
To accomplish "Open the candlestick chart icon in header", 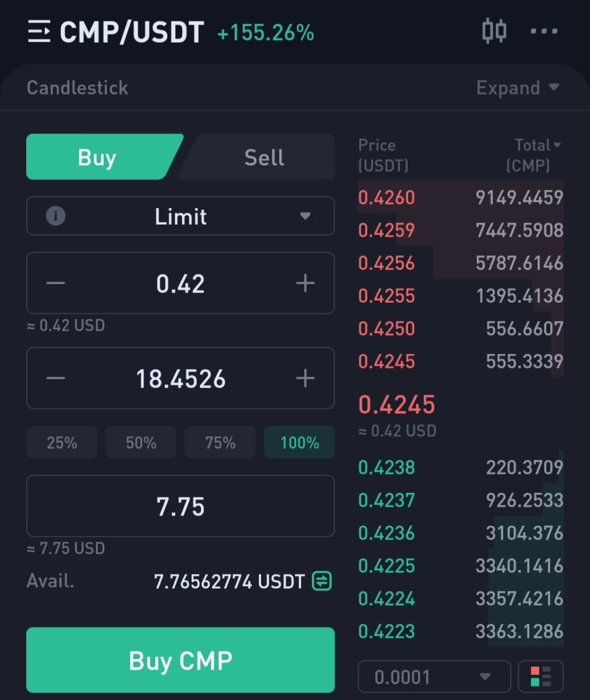I will coord(494,30).
